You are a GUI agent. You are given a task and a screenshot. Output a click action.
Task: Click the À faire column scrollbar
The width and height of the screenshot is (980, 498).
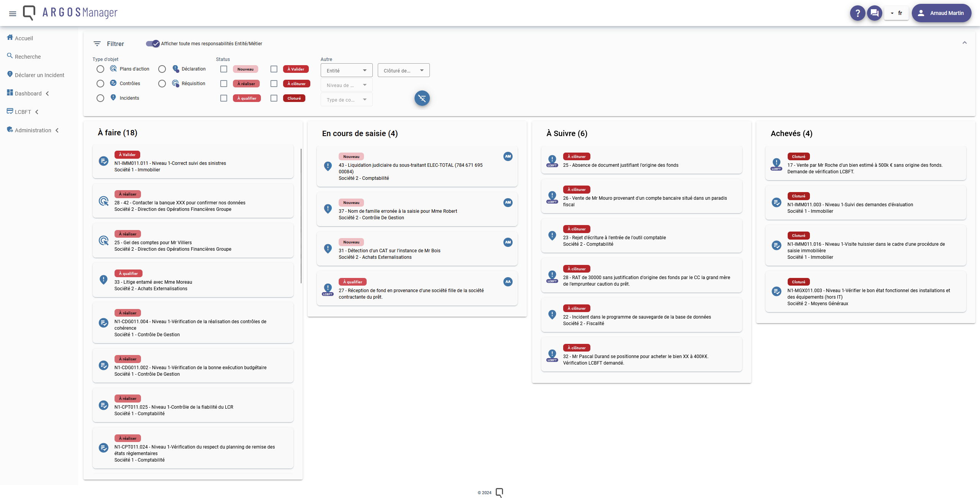pos(301,216)
